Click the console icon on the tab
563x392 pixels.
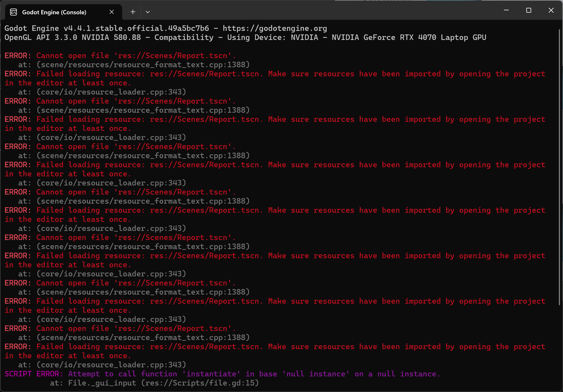pyautogui.click(x=14, y=12)
